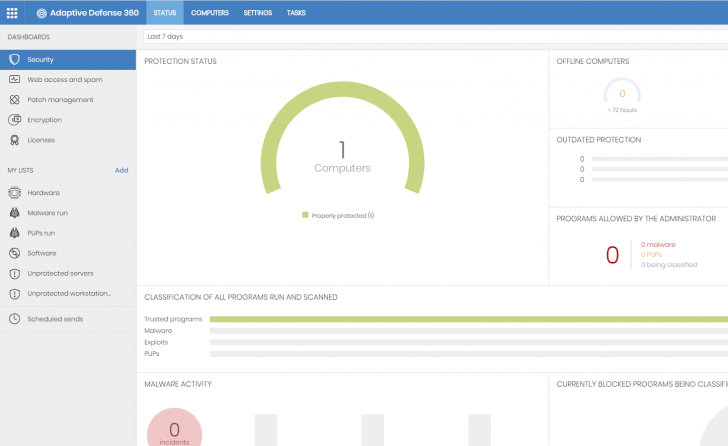Open the apps grid launcher icon
The height and width of the screenshot is (446, 728).
coord(12,13)
